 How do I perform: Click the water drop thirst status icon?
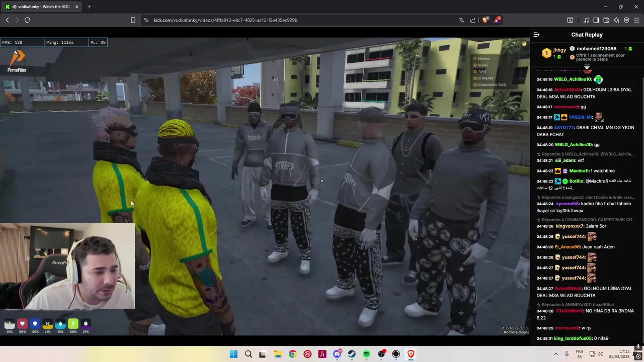point(60,324)
